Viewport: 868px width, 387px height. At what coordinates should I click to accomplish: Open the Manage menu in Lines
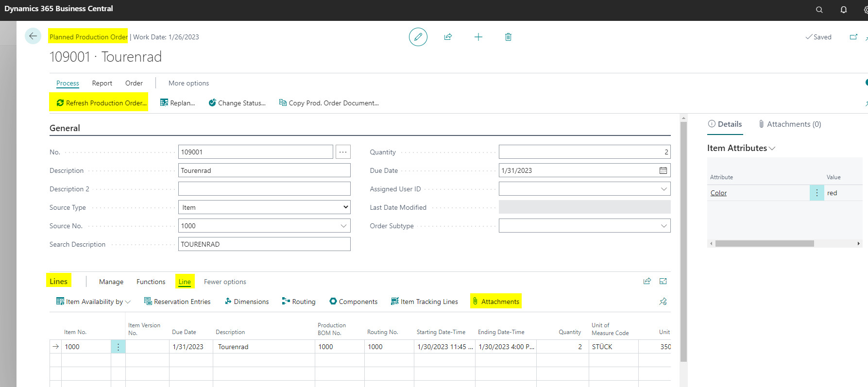111,282
